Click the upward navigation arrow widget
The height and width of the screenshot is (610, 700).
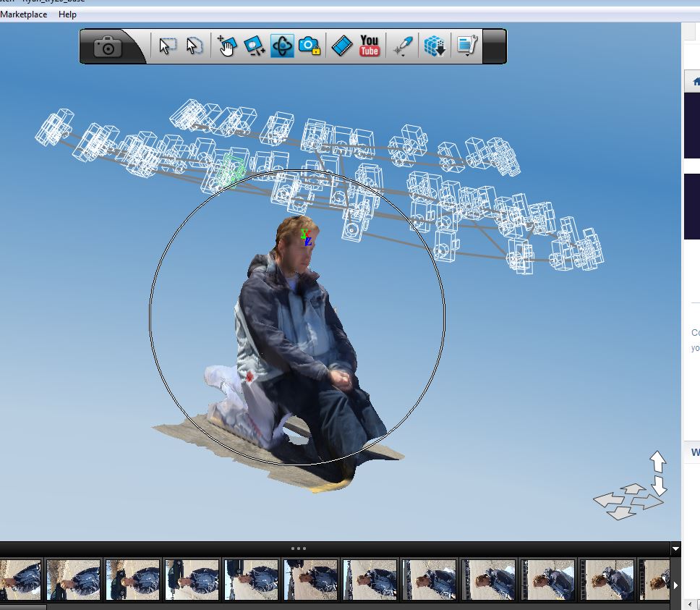(x=657, y=461)
